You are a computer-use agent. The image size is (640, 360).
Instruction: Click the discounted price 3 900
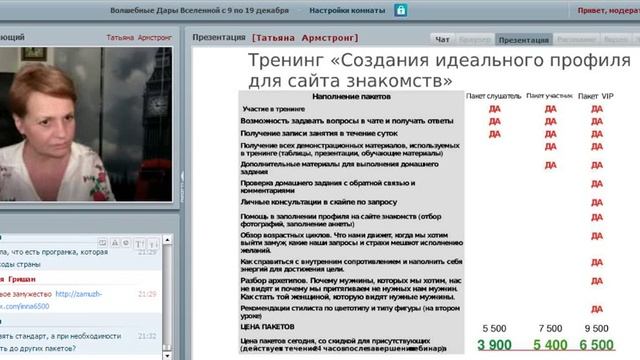click(494, 345)
